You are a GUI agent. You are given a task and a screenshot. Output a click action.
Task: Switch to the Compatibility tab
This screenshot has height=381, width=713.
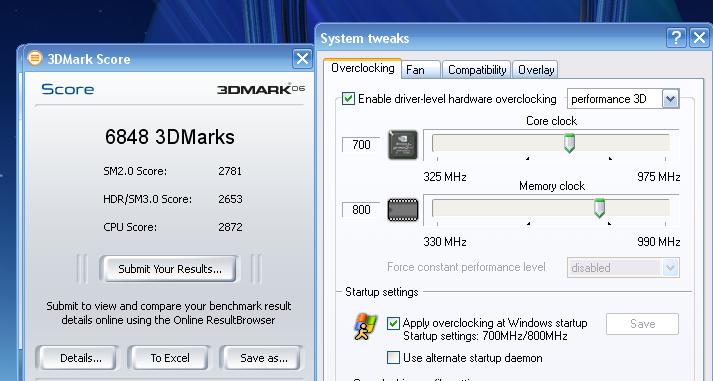pos(477,70)
